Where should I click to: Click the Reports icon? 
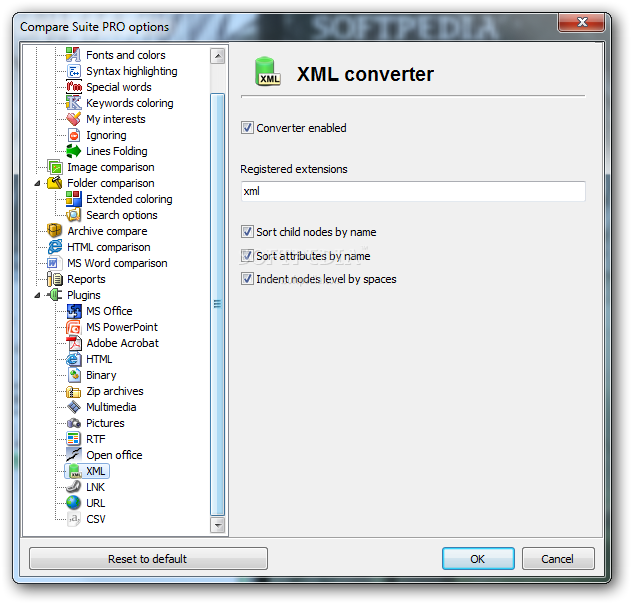(x=54, y=279)
